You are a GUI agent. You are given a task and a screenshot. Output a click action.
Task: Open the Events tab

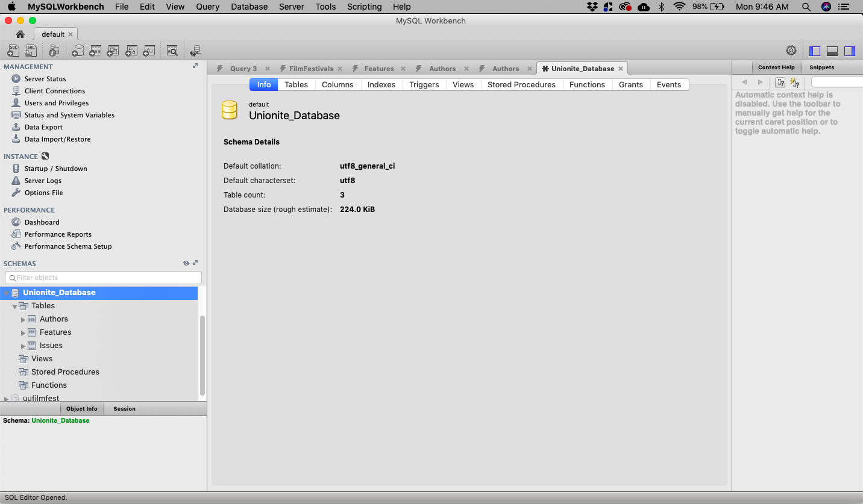(x=669, y=84)
